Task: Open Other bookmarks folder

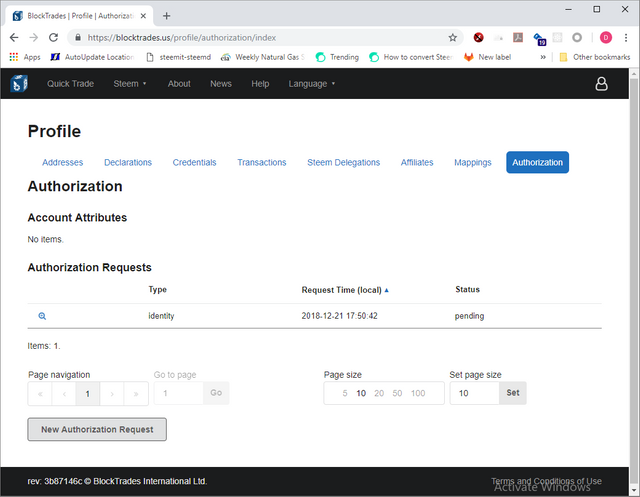Action: pos(595,57)
